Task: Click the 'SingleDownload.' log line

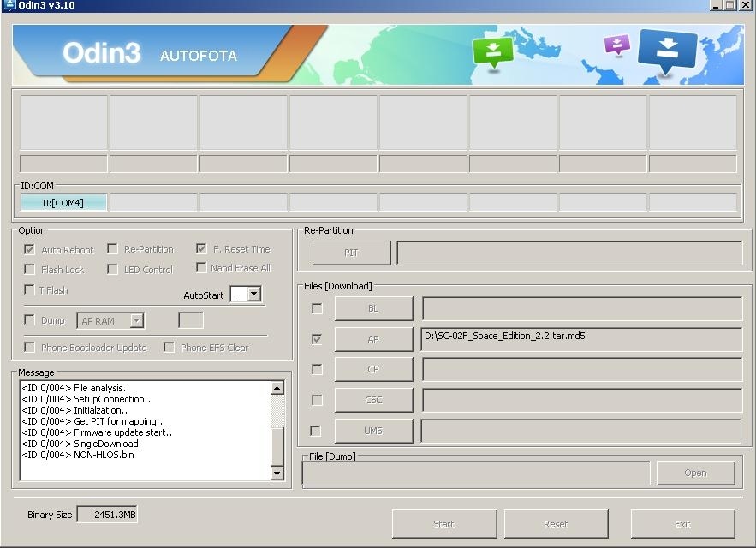Action: click(x=81, y=444)
